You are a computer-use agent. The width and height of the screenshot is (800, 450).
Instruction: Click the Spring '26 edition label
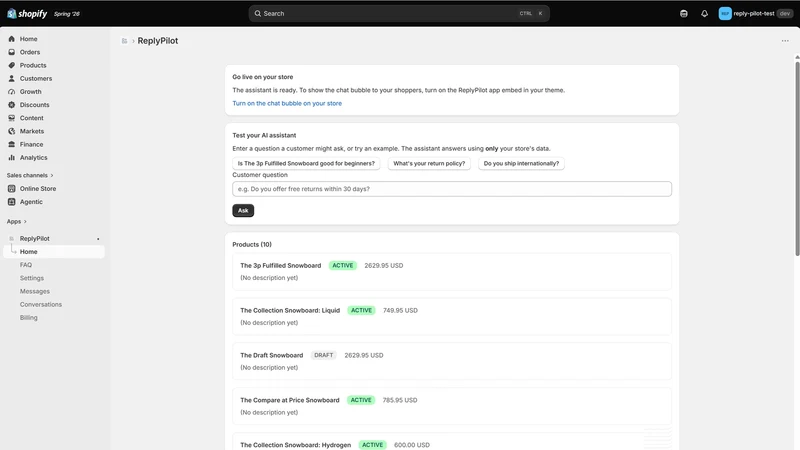(x=67, y=14)
